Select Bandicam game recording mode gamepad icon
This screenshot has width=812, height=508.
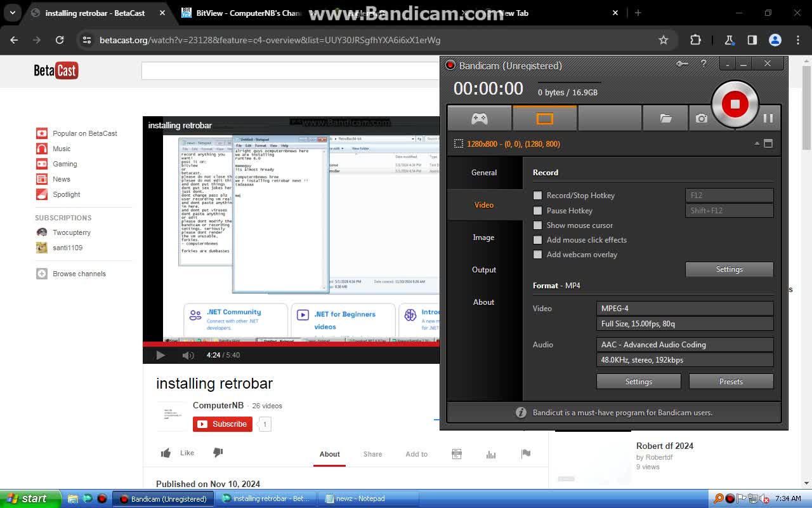coord(479,118)
